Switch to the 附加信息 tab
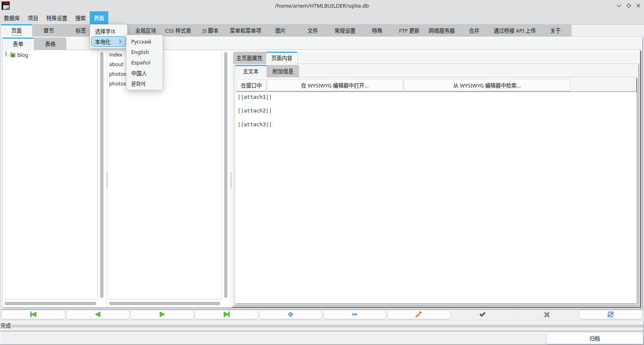The image size is (644, 345). click(283, 71)
